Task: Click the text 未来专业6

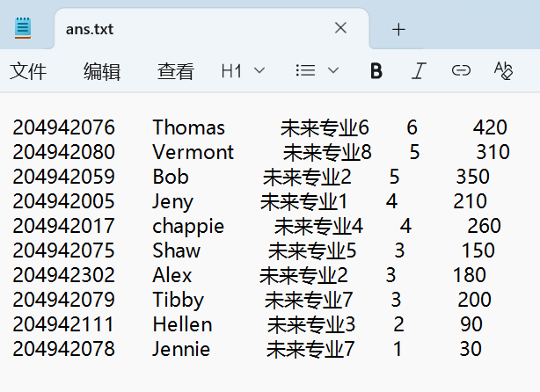Action: 325,127
